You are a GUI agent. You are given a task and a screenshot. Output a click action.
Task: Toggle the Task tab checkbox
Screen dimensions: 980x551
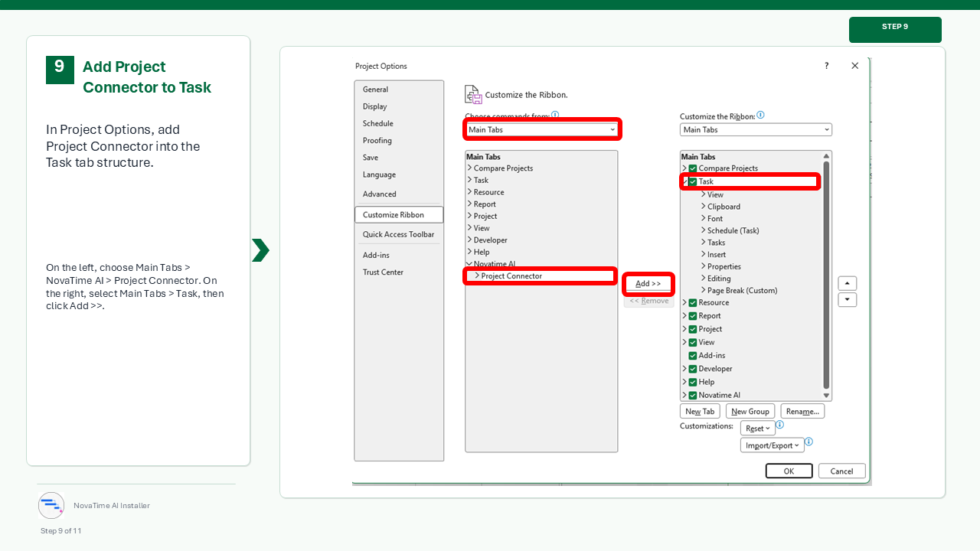[693, 181]
